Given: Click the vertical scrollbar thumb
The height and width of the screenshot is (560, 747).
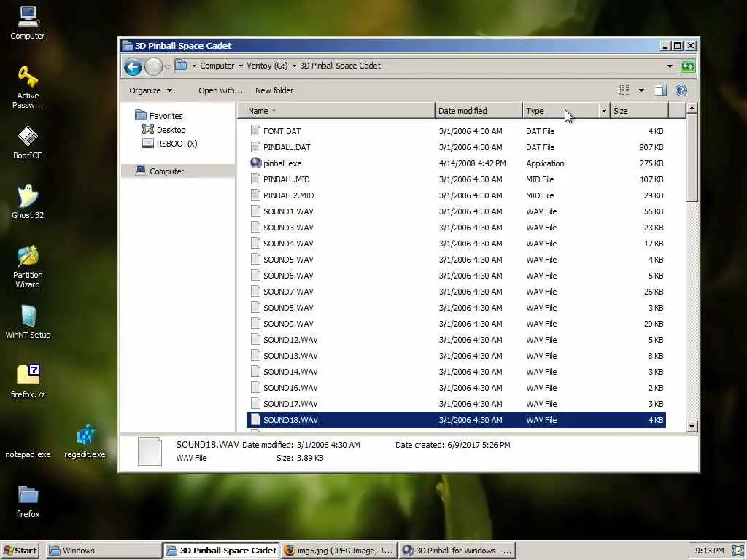Looking at the screenshot, I should point(692,158).
